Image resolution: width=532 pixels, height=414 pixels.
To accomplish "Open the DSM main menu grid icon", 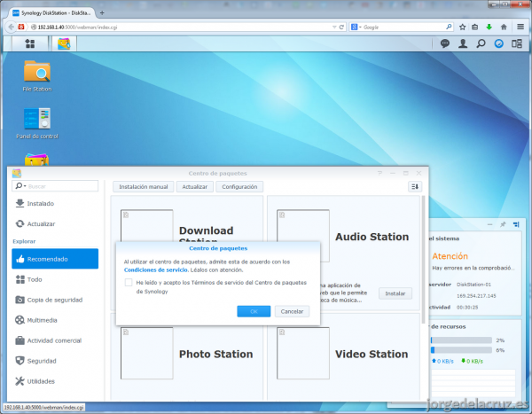I will 30,43.
